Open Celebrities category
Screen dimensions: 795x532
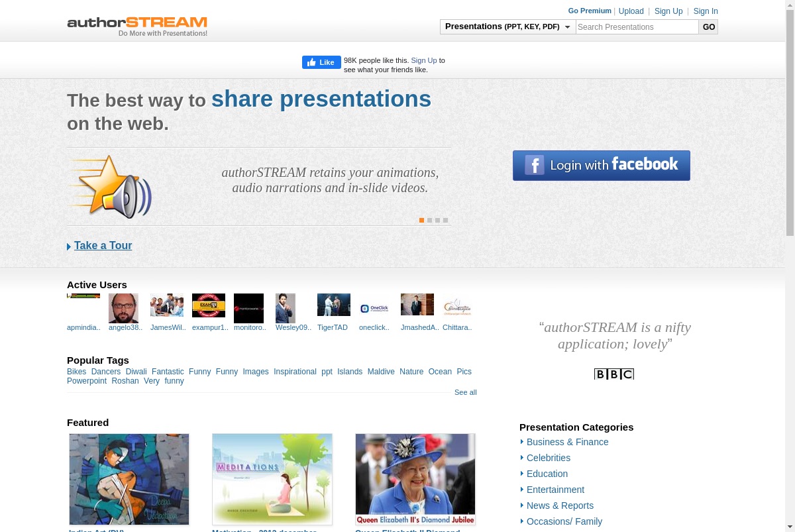coord(549,458)
